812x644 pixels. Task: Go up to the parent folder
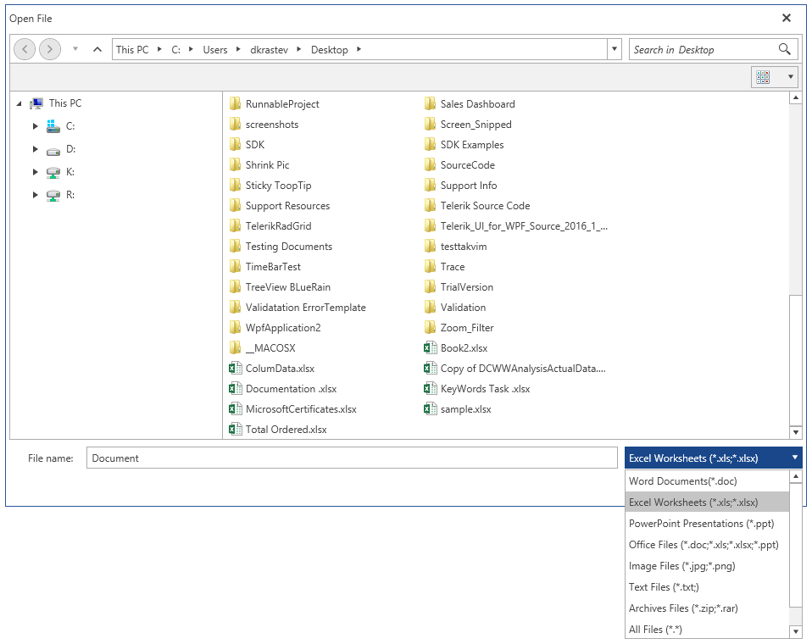point(97,49)
